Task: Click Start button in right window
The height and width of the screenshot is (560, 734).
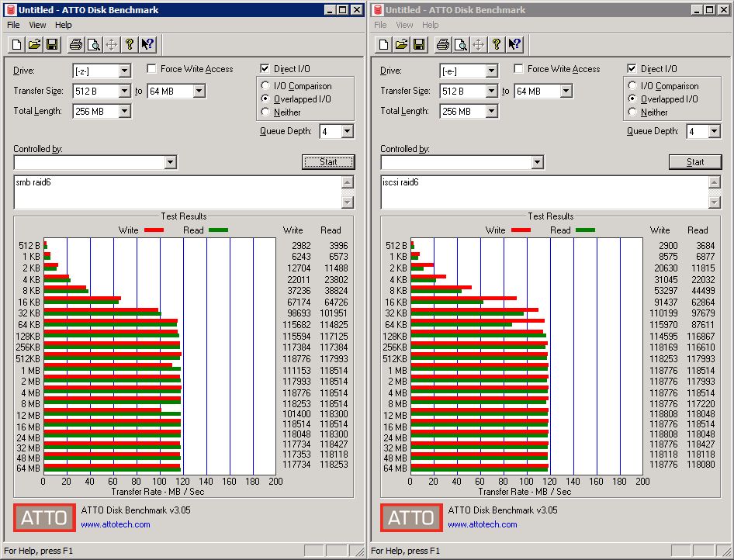Action: click(695, 162)
